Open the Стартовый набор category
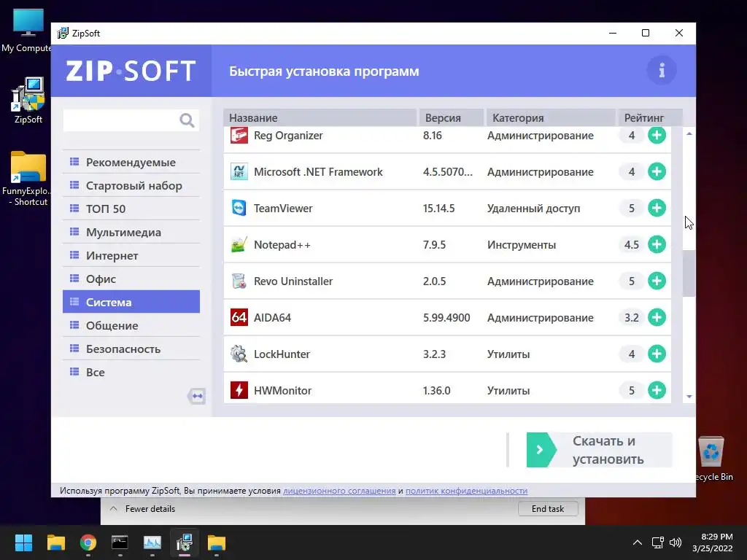The image size is (747, 560). click(131, 186)
